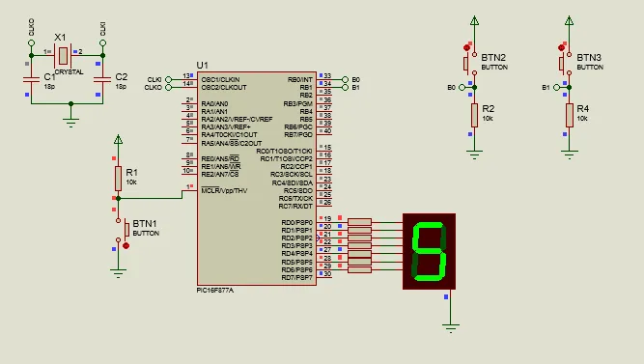Screen dimensions: 644x364
Task: Click the ground symbol below R4
Action: click(x=570, y=154)
